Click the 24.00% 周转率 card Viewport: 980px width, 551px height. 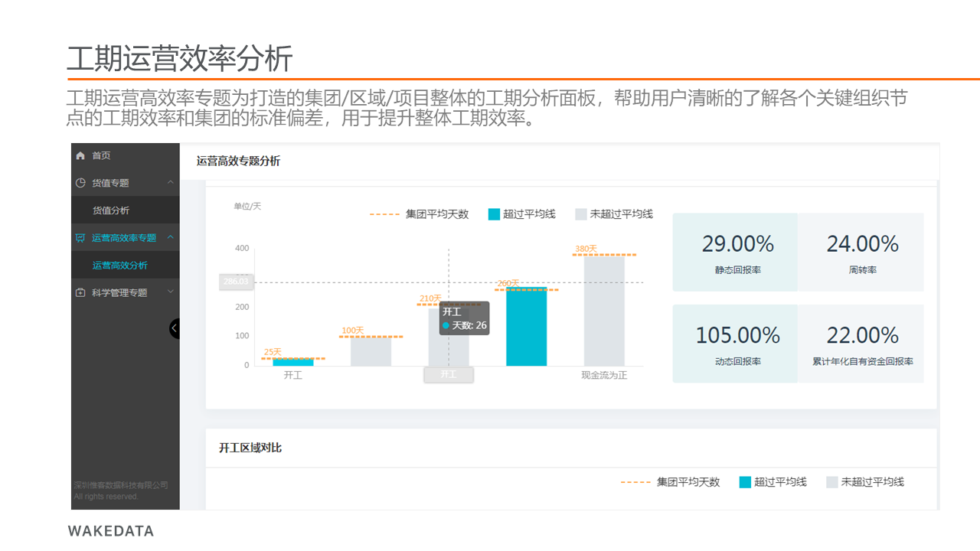(x=861, y=253)
